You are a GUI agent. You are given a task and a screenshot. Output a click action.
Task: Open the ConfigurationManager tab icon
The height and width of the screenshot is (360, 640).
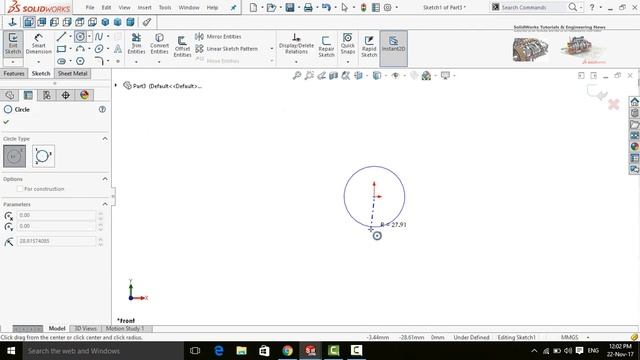(x=47, y=95)
